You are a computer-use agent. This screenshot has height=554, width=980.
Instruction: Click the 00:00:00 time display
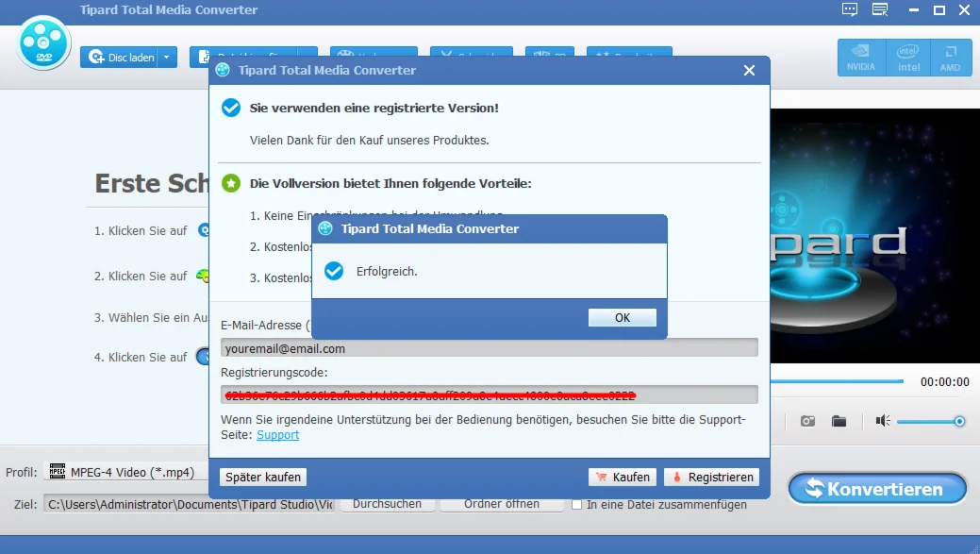(944, 381)
